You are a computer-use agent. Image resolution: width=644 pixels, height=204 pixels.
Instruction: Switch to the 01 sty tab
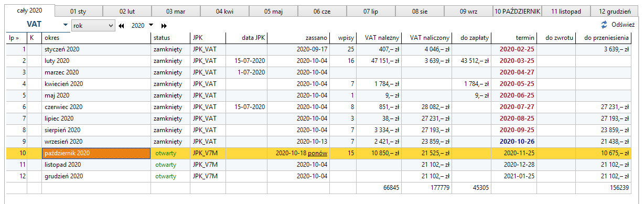(79, 11)
